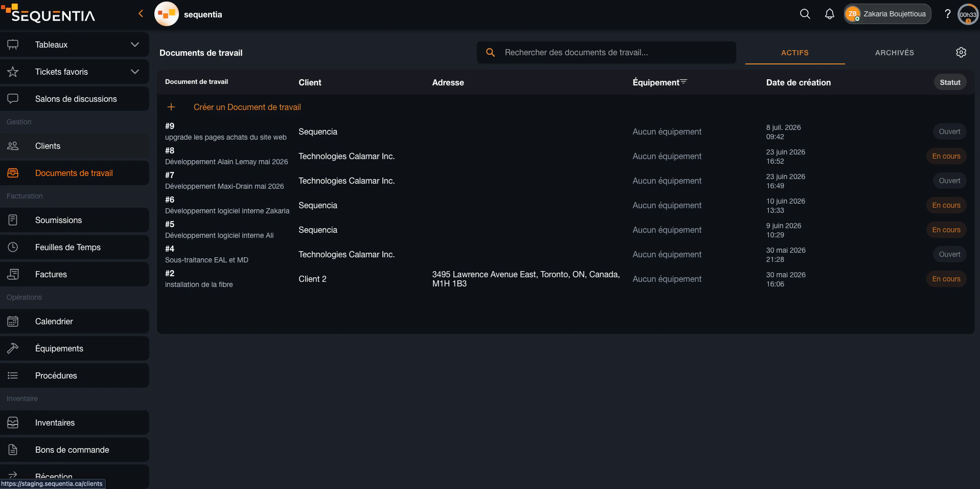Viewport: 980px width, 489px height.
Task: Expand the Tableaux menu chevron
Action: (x=135, y=45)
